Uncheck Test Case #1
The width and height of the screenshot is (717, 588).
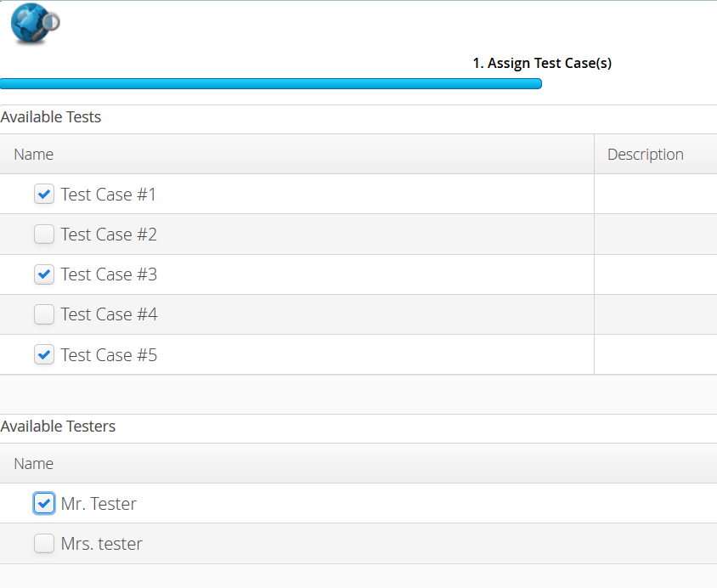43,194
